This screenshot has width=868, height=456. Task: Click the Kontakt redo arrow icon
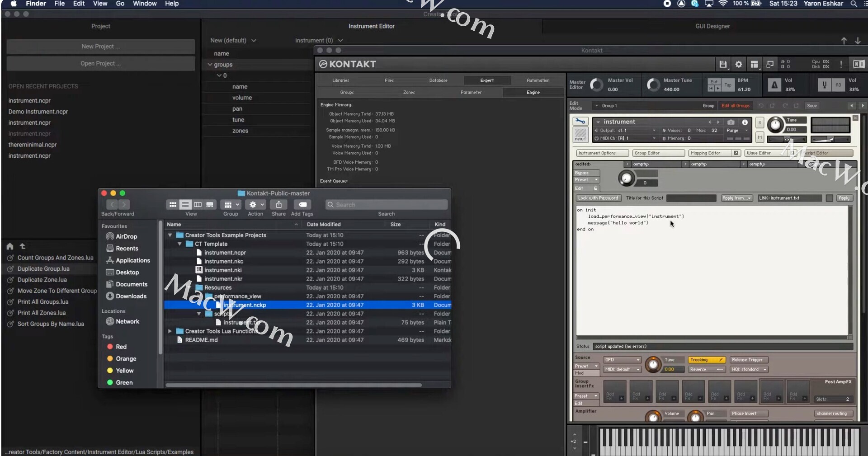click(785, 106)
